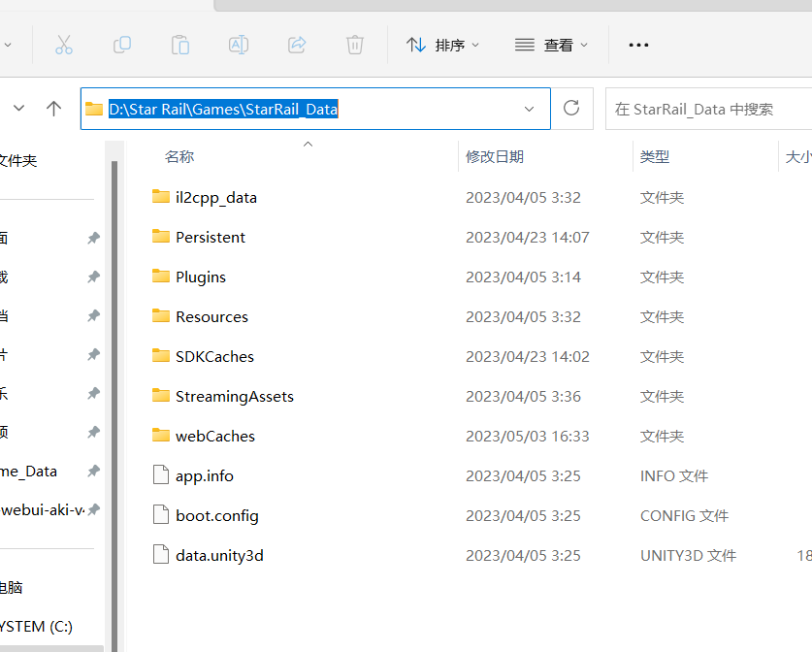Sort files by 修改日期 column header
This screenshot has height=652, width=812.
[x=495, y=156]
